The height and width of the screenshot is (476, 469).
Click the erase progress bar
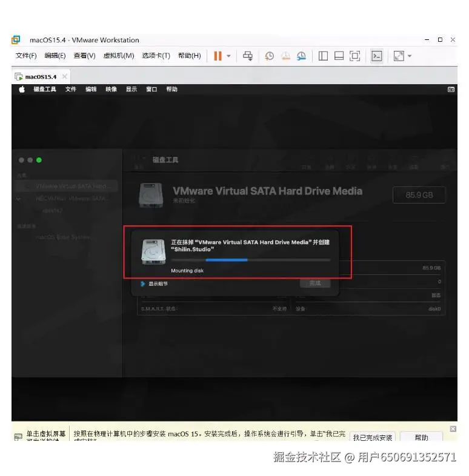click(251, 260)
